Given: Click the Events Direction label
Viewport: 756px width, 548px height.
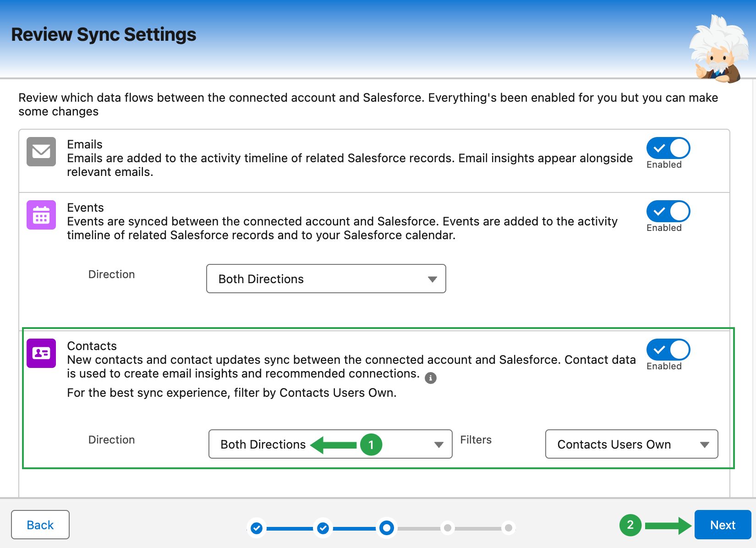Looking at the screenshot, I should [x=111, y=274].
